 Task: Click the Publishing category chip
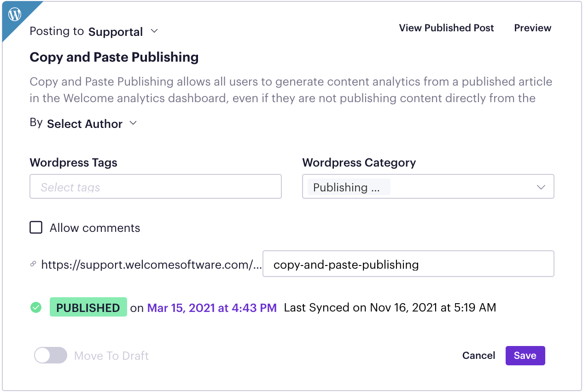pyautogui.click(x=349, y=187)
